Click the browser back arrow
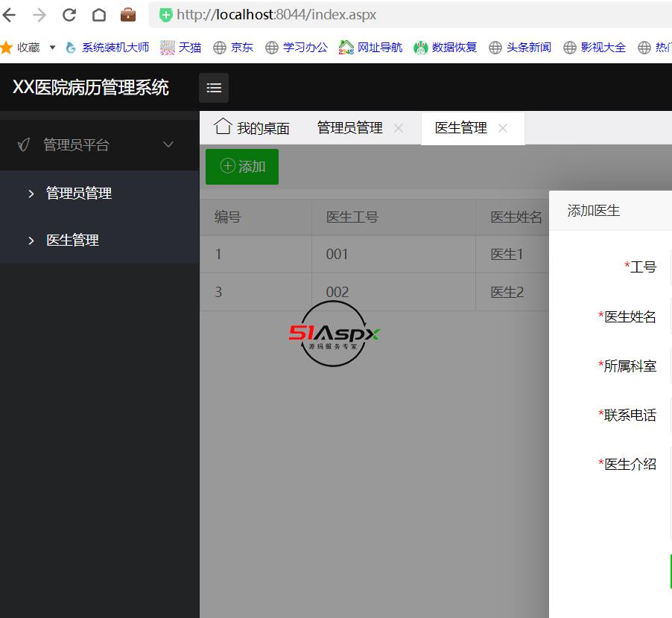The height and width of the screenshot is (618, 672). pyautogui.click(x=10, y=15)
